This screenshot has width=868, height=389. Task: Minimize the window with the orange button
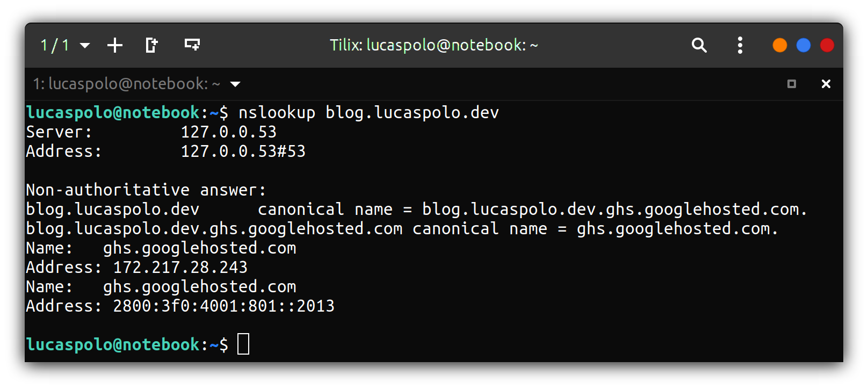point(780,45)
